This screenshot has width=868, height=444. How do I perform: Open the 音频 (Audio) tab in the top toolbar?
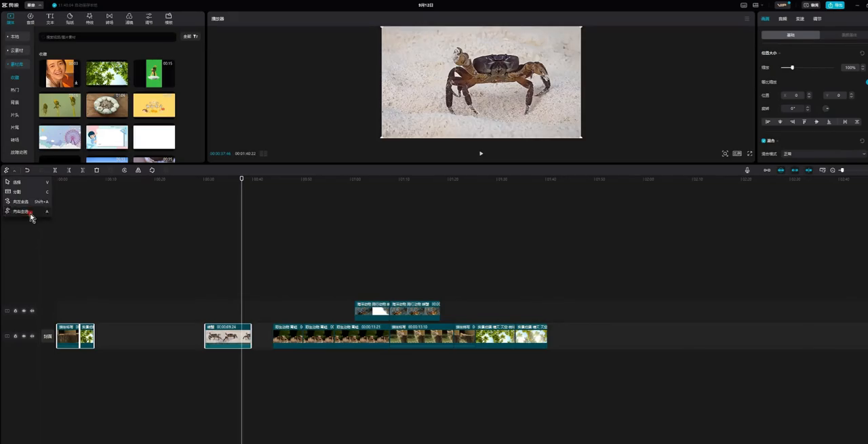pos(30,18)
